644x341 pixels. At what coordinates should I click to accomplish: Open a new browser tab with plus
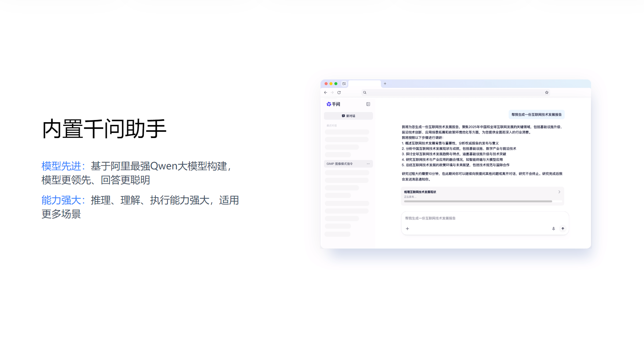click(x=385, y=84)
